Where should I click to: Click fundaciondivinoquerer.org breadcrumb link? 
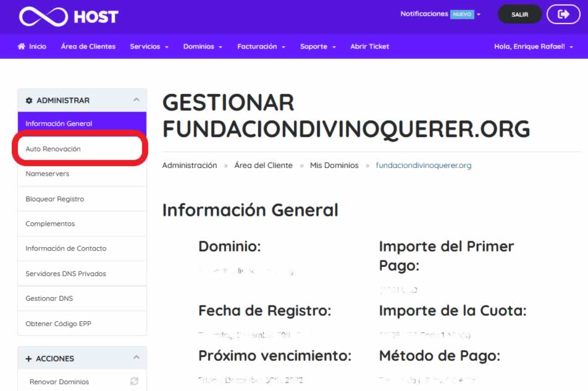point(423,166)
